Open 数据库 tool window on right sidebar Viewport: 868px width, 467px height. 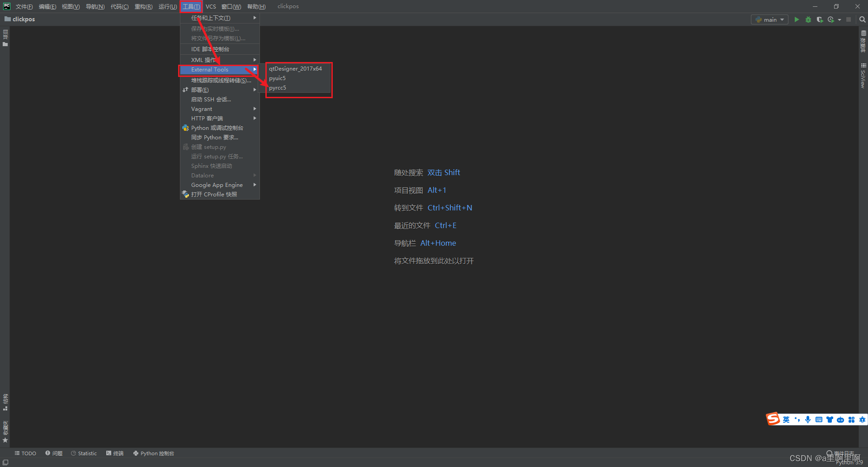click(863, 41)
